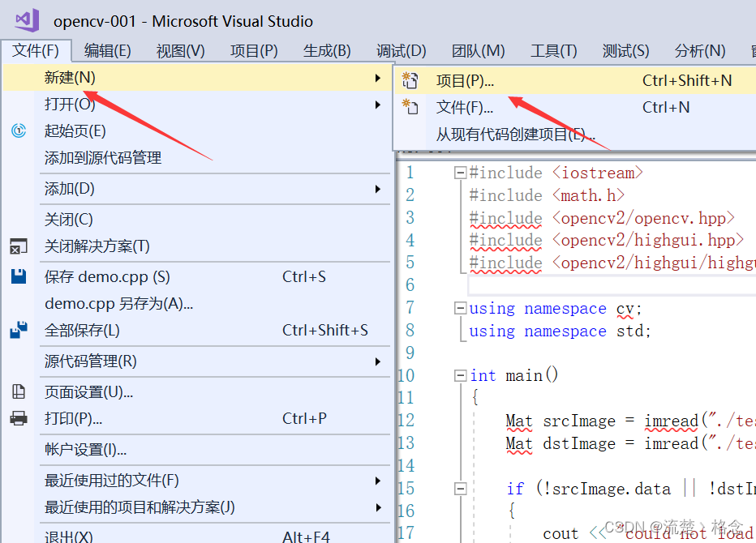Screen dimensions: 756x543
Task: Click the Start Page icon
Action: [19, 131]
